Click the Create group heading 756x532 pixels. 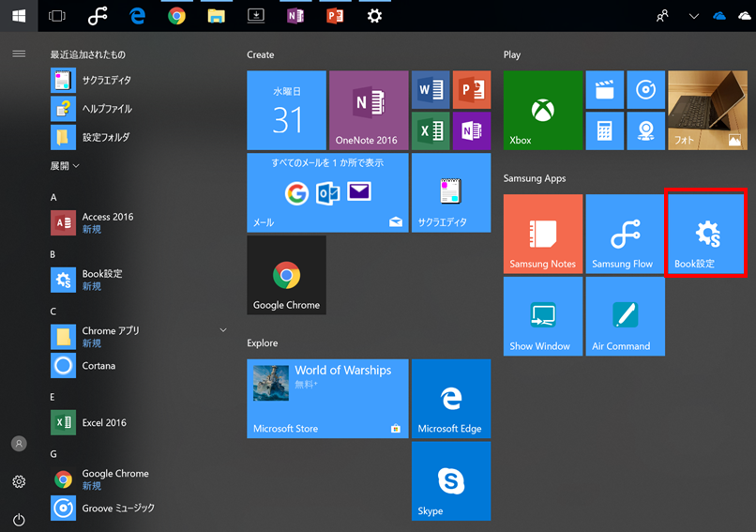(261, 54)
